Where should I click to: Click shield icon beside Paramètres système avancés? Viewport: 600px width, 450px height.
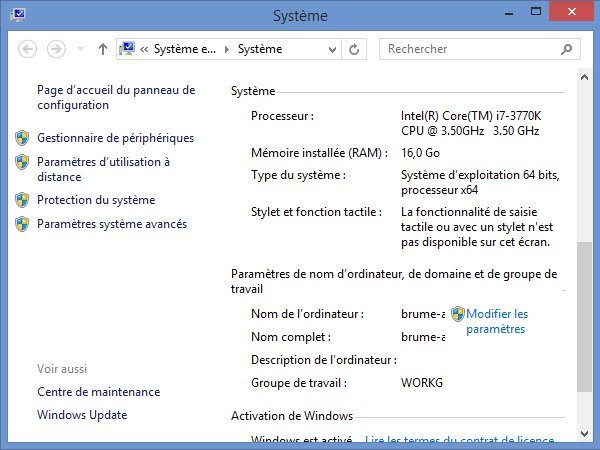click(x=22, y=224)
